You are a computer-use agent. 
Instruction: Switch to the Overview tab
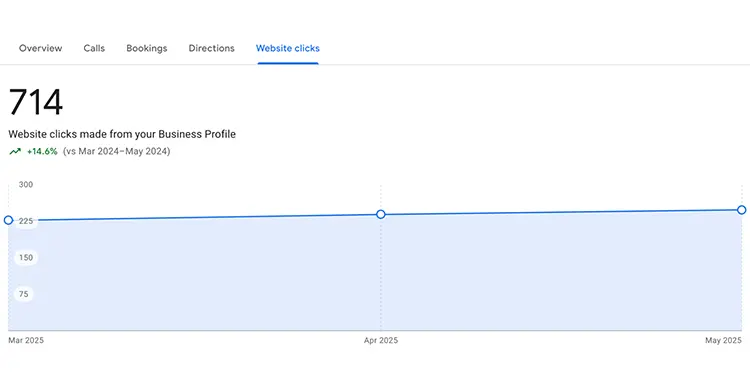(x=41, y=48)
